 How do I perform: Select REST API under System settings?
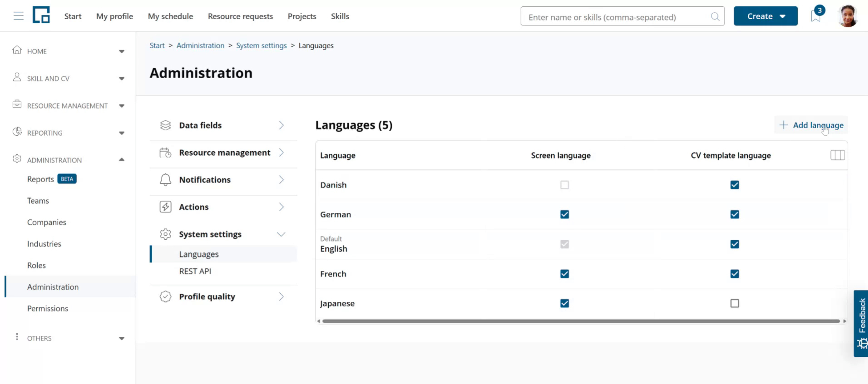pyautogui.click(x=195, y=271)
